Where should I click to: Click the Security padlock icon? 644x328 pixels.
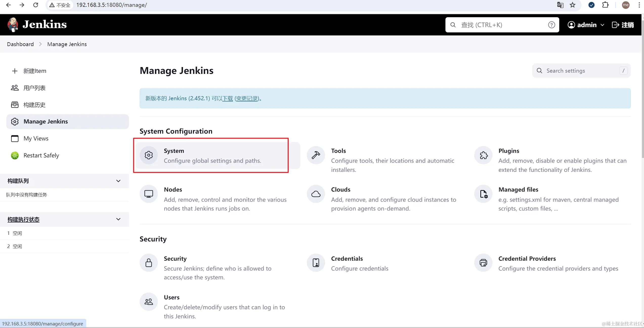149,263
